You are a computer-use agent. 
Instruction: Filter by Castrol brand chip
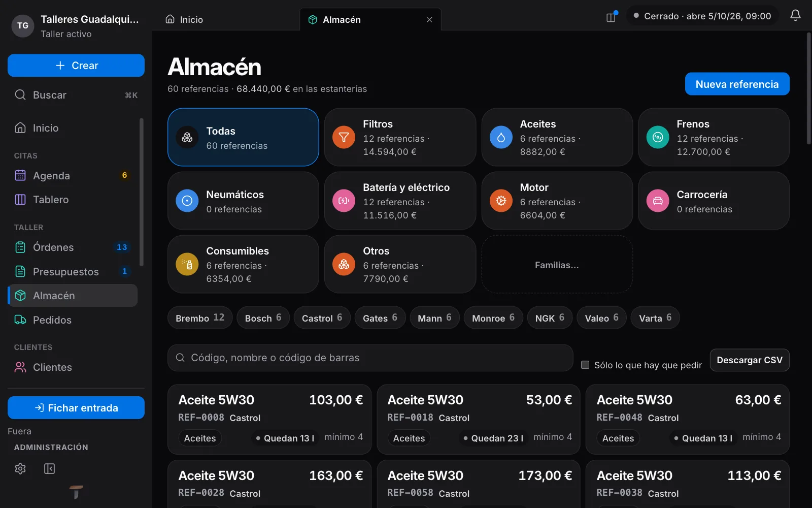point(322,317)
